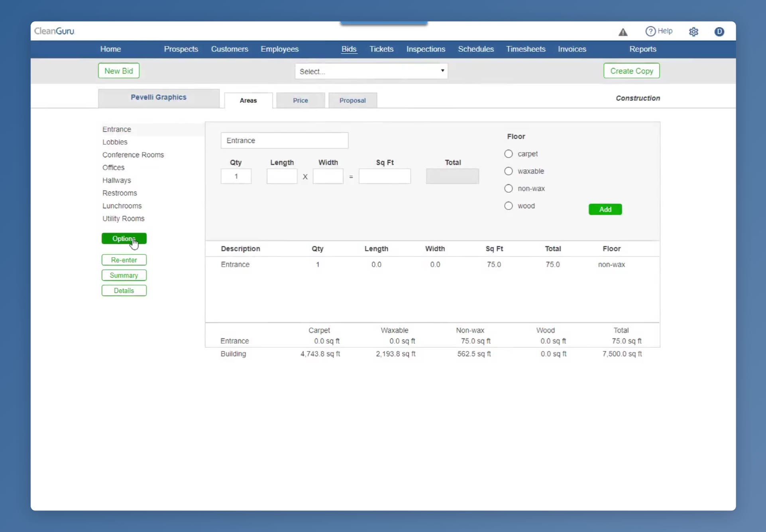Open the Prospects menu
The width and height of the screenshot is (766, 532).
[x=181, y=49]
